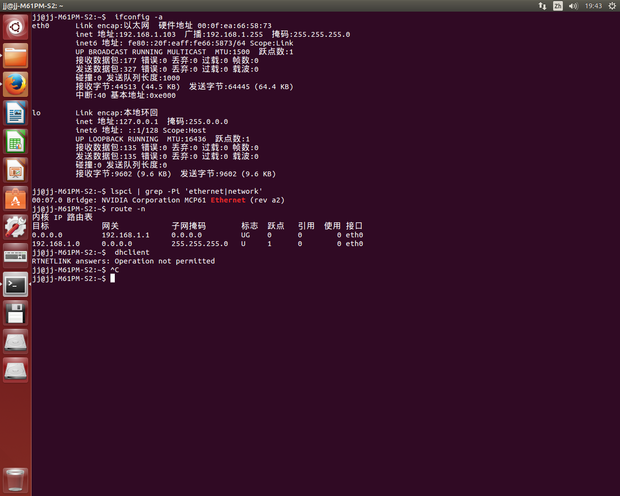The width and height of the screenshot is (620, 496).
Task: Click the floppy disk launcher icon
Action: tap(15, 313)
